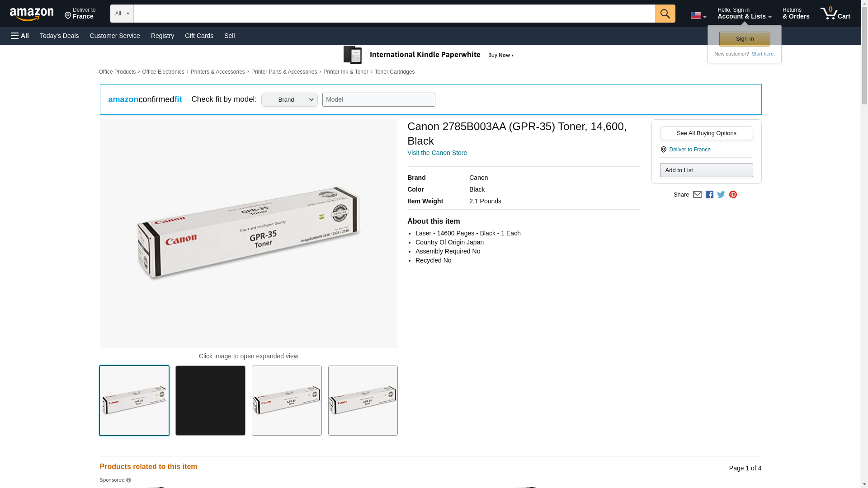Expand the search category All dropdown
This screenshot has width=868, height=488.
122,14
